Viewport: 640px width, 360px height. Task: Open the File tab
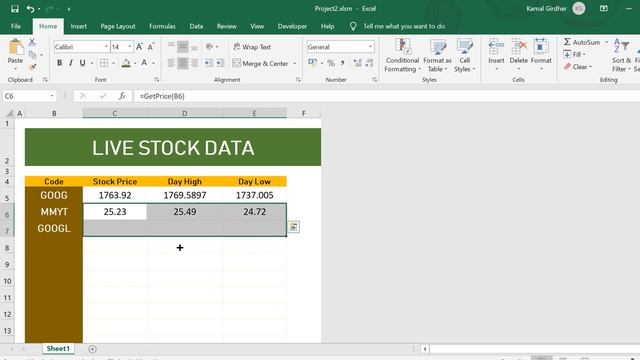16,26
